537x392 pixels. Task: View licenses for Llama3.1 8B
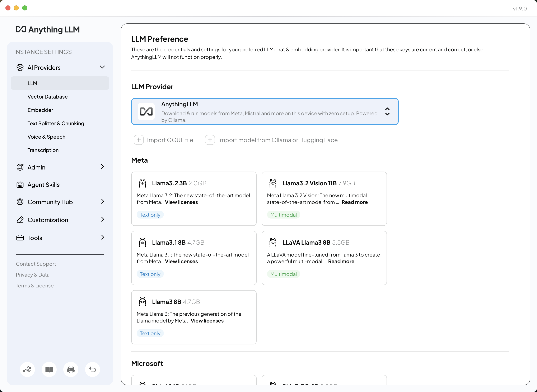point(181,261)
